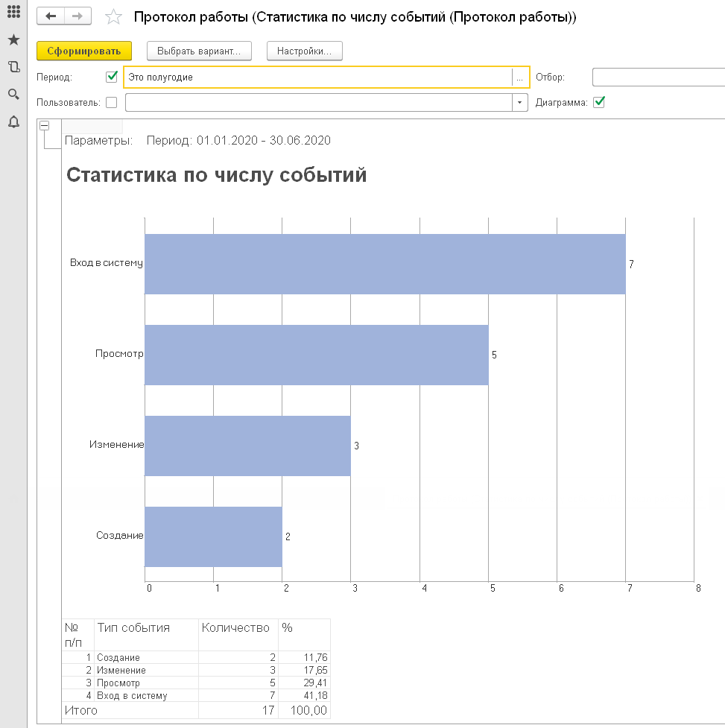The height and width of the screenshot is (728, 725).
Task: Add report to favorites star
Action: click(x=113, y=17)
